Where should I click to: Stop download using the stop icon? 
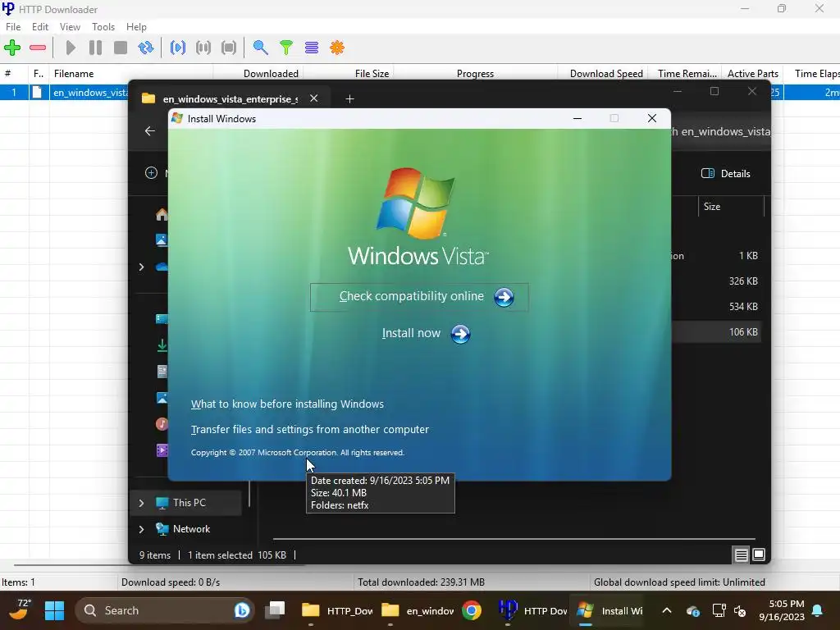121,48
